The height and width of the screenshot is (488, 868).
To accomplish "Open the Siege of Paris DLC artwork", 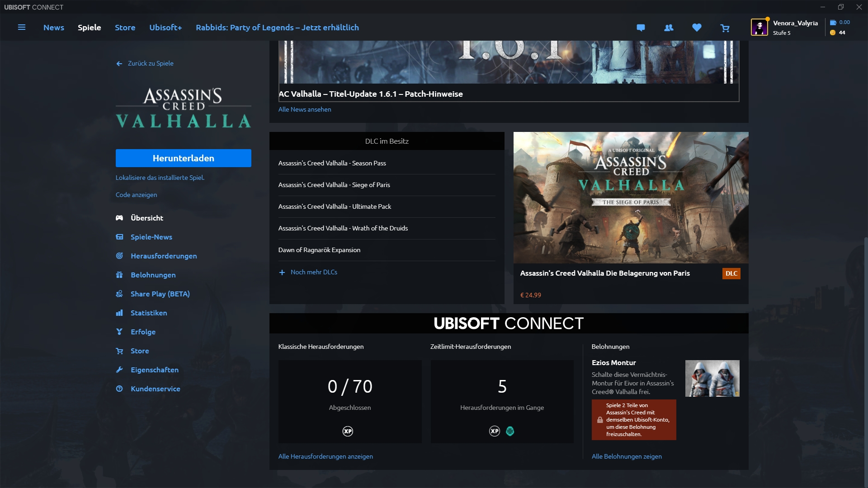I will coord(631,197).
